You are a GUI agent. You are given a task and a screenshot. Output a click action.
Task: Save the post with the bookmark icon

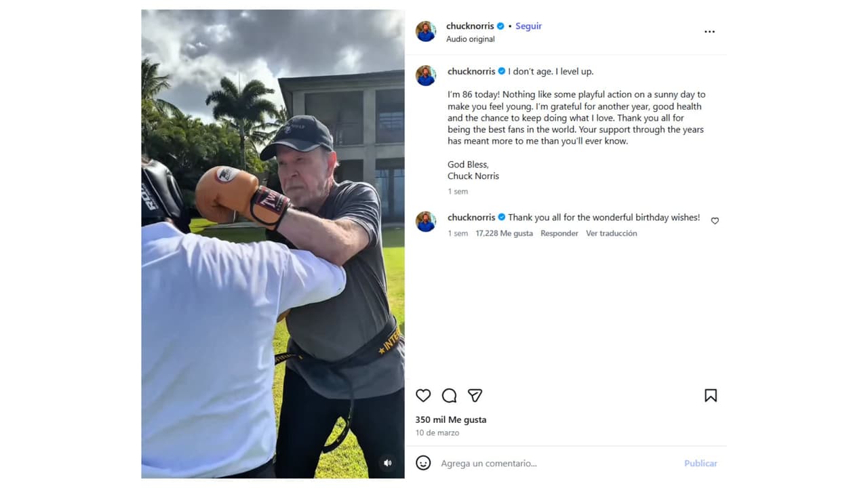coord(711,395)
